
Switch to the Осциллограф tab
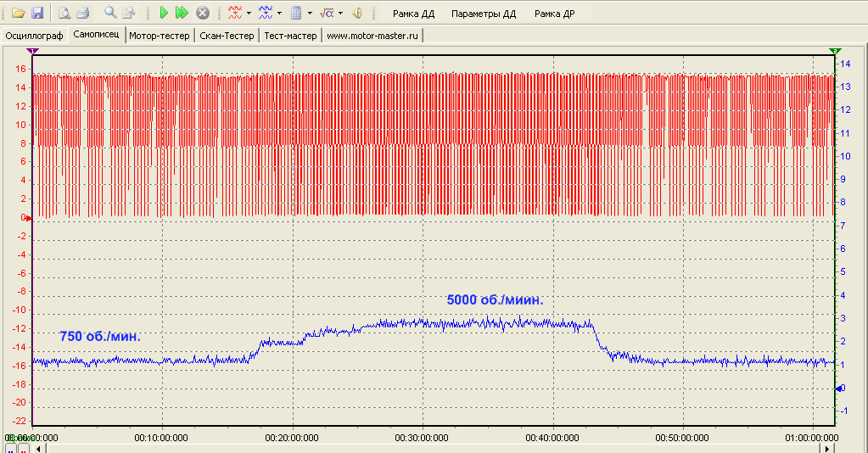[34, 36]
